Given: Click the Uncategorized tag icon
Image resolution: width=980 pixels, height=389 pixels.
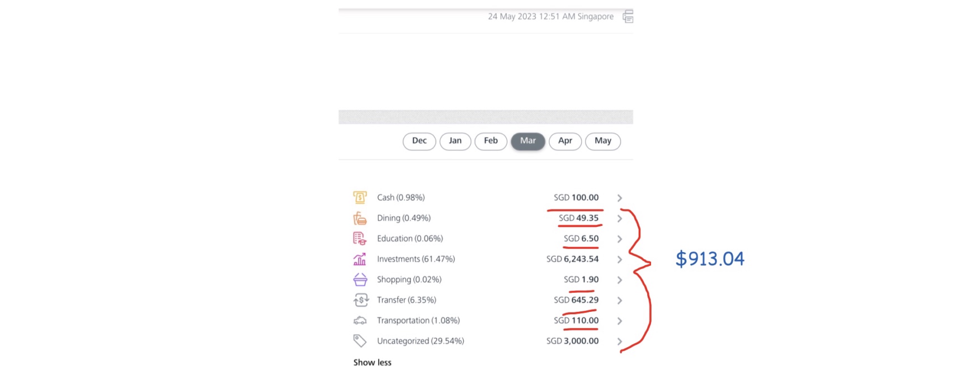Looking at the screenshot, I should 360,341.
